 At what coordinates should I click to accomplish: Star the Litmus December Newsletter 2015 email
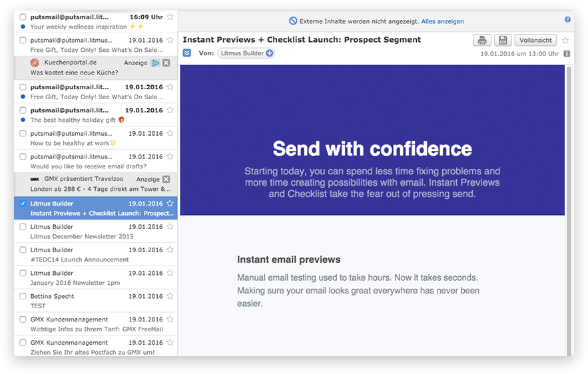(170, 227)
